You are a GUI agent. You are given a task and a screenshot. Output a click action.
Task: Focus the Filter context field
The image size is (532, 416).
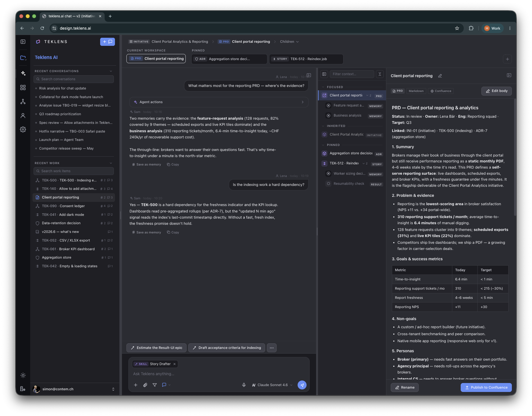352,74
